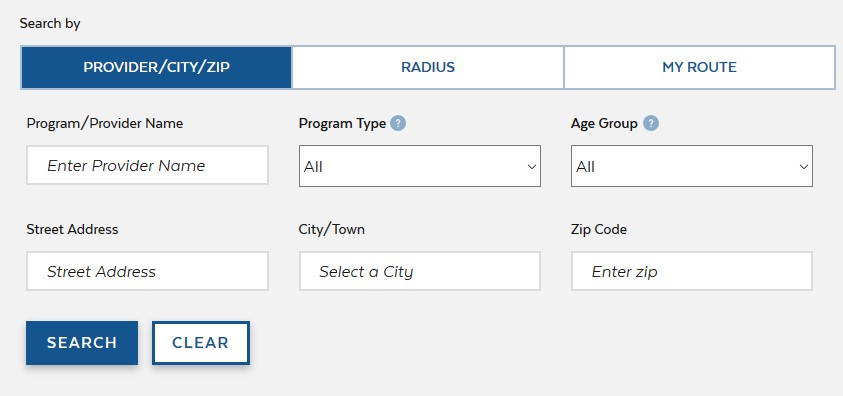Click the Program/Provider Name label

pyautogui.click(x=105, y=124)
